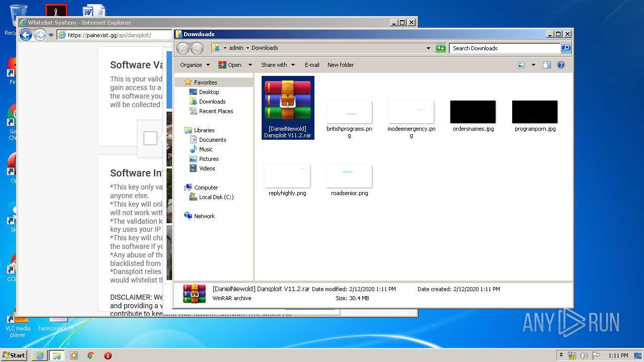
Task: Tick the checkbox on the Whitelist page
Action: 150,138
